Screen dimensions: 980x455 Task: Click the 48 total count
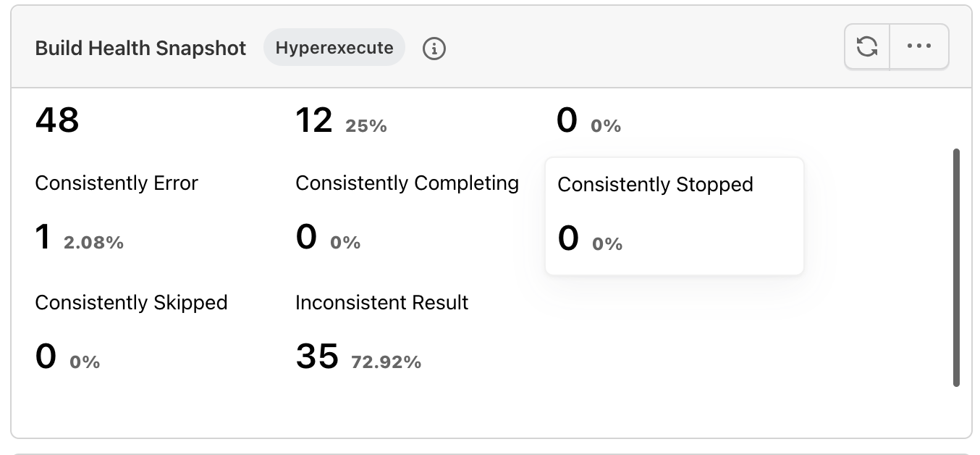[56, 120]
